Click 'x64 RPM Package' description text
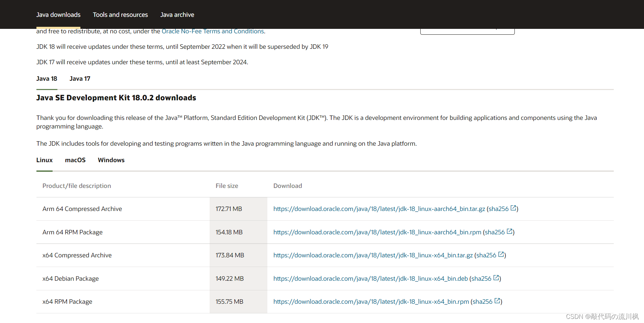The width and height of the screenshot is (644, 323). pos(67,302)
